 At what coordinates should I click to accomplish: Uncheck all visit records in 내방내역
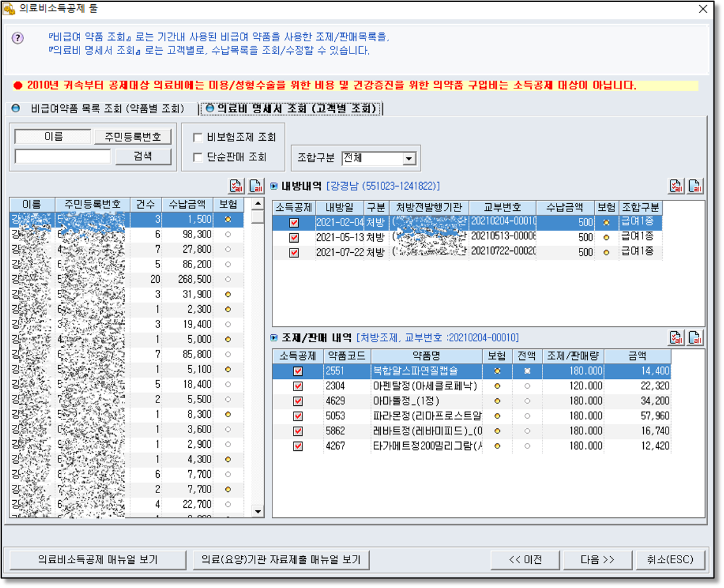pos(696,186)
